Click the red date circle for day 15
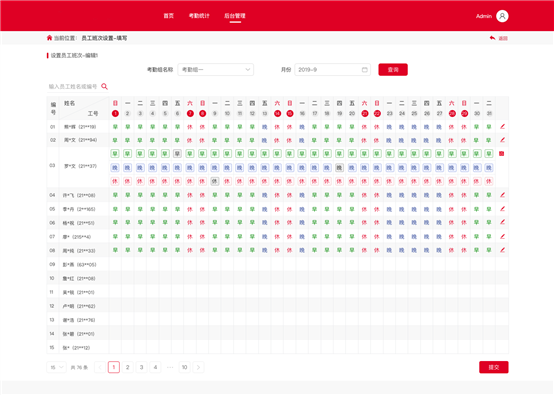 290,113
